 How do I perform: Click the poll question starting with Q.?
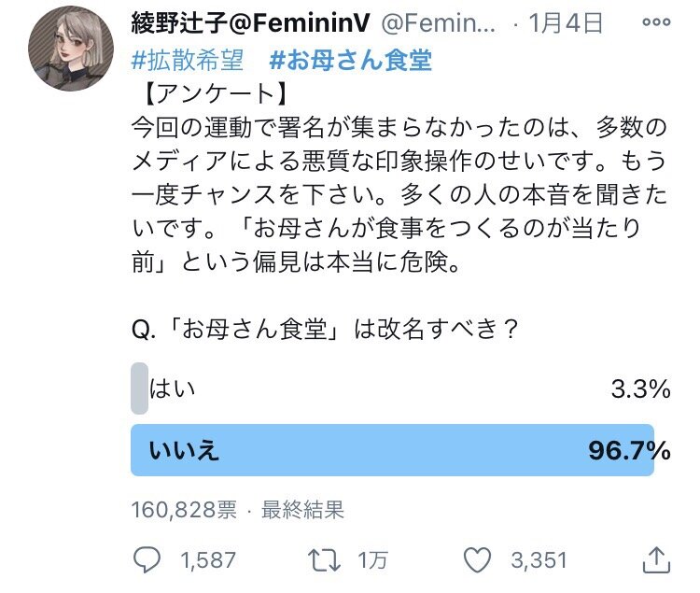[325, 332]
